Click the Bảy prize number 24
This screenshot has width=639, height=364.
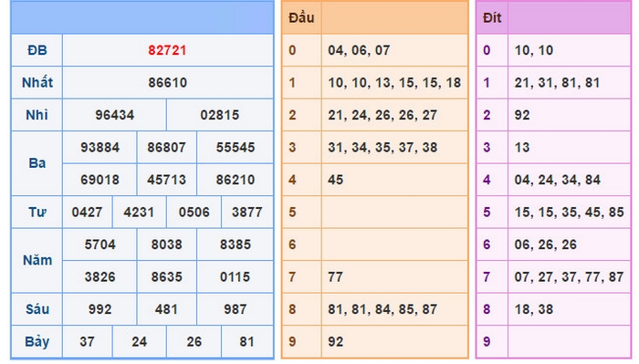click(139, 341)
